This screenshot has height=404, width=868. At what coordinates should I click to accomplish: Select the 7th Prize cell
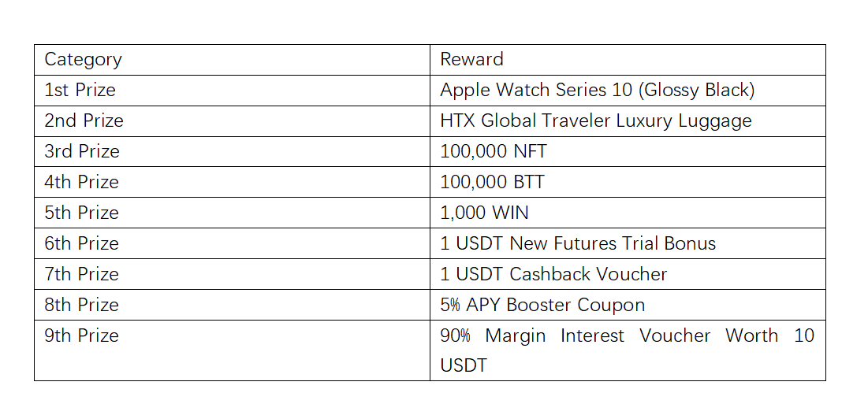tap(82, 275)
